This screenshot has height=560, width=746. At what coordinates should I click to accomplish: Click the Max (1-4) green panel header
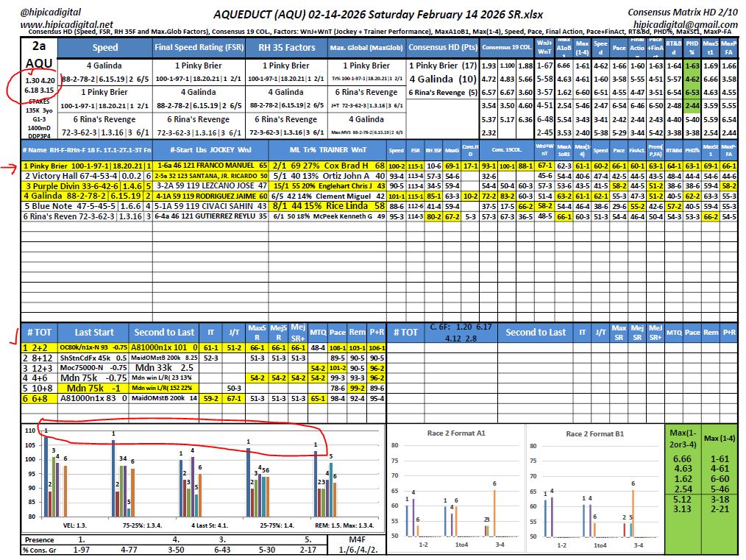720,438
